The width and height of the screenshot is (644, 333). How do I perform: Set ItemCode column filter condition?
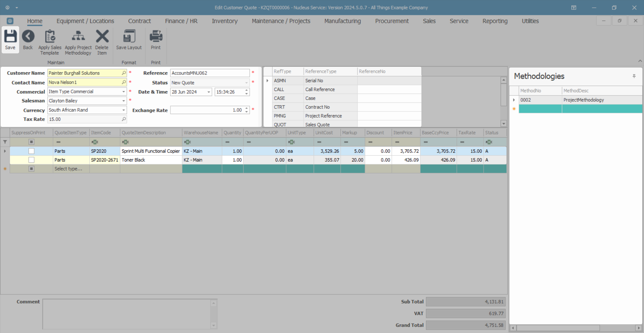pos(95,142)
